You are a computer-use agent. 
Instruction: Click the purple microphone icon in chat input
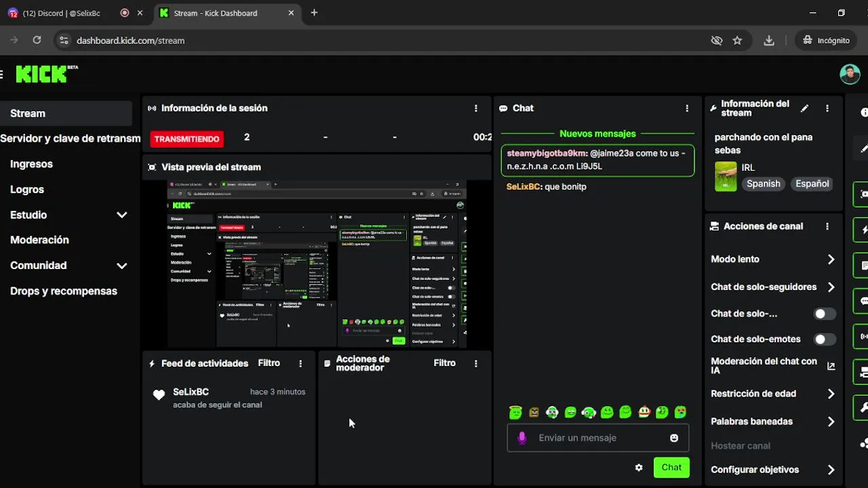tap(521, 438)
